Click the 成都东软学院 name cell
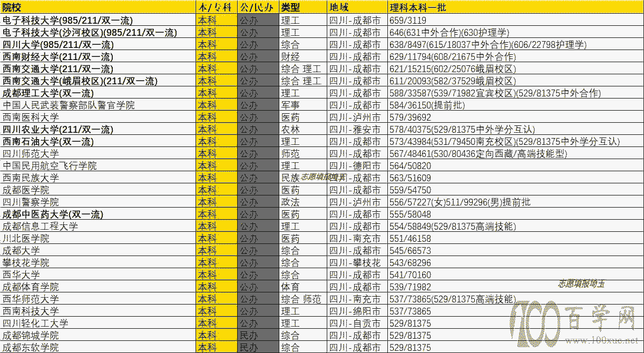This screenshot has width=644, height=353. pos(98,348)
